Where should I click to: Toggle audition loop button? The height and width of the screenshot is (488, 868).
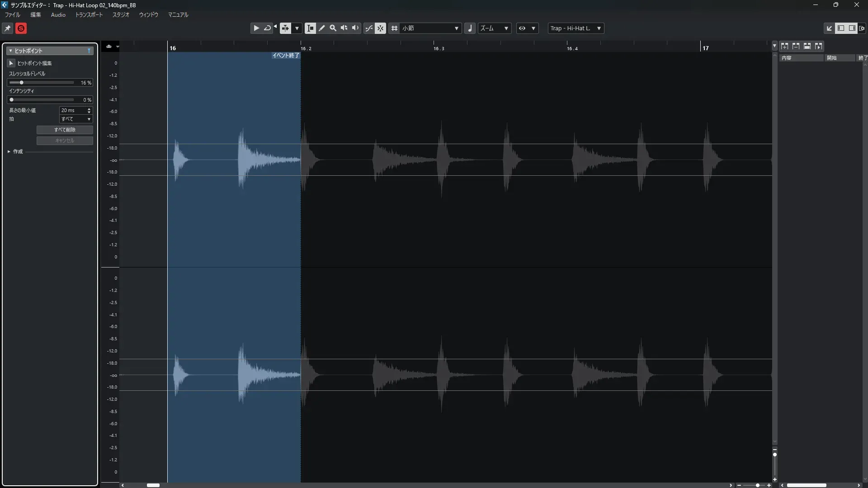[x=267, y=28]
